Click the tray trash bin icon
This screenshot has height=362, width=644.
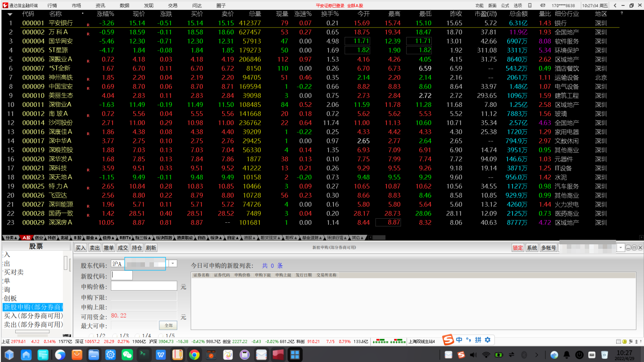point(605,355)
